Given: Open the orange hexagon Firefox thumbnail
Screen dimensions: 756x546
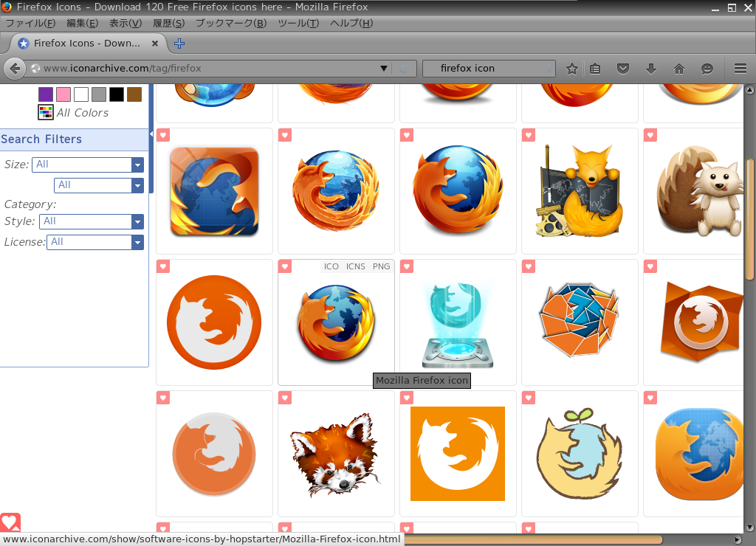Looking at the screenshot, I should click(x=701, y=322).
